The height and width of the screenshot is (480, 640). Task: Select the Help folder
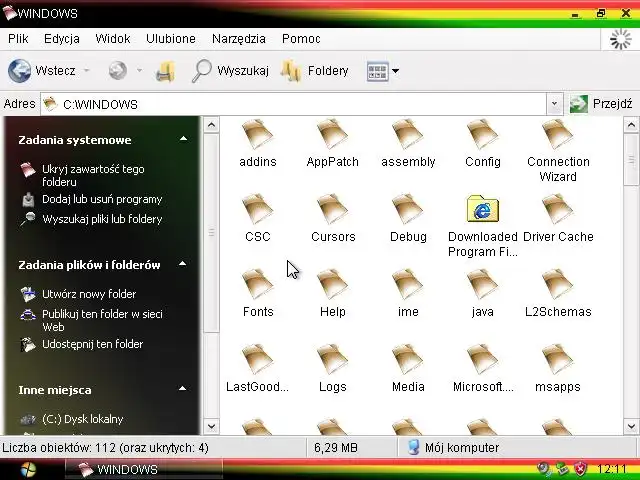[333, 293]
